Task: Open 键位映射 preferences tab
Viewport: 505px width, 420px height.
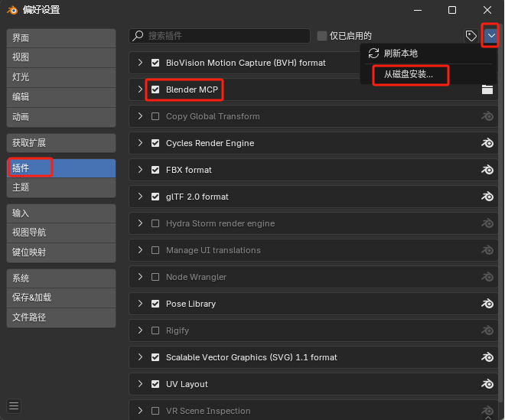Action: (61, 252)
